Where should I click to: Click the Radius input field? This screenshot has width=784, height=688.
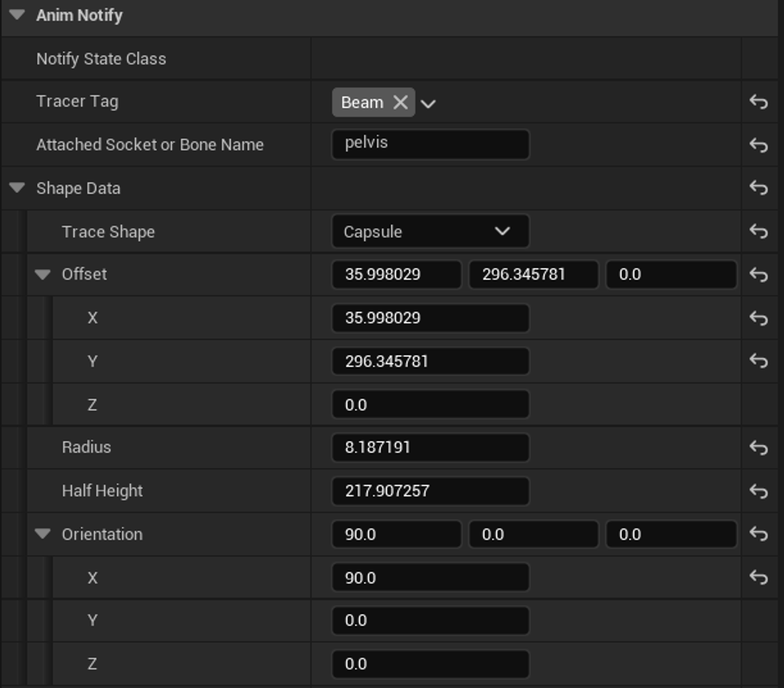(x=430, y=448)
